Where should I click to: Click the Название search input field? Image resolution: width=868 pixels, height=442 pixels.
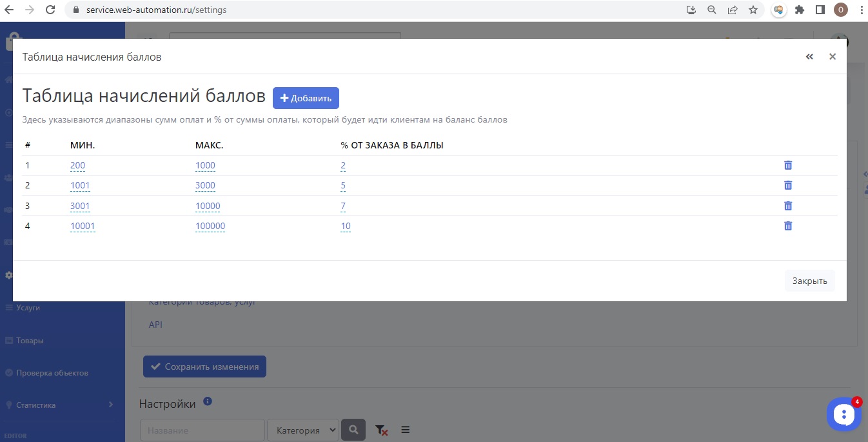pos(202,430)
